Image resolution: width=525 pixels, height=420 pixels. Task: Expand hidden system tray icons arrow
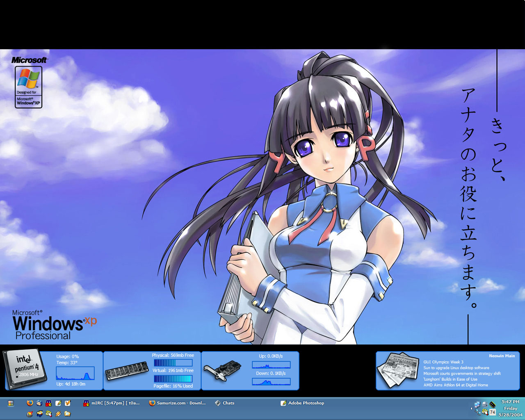coord(471,409)
